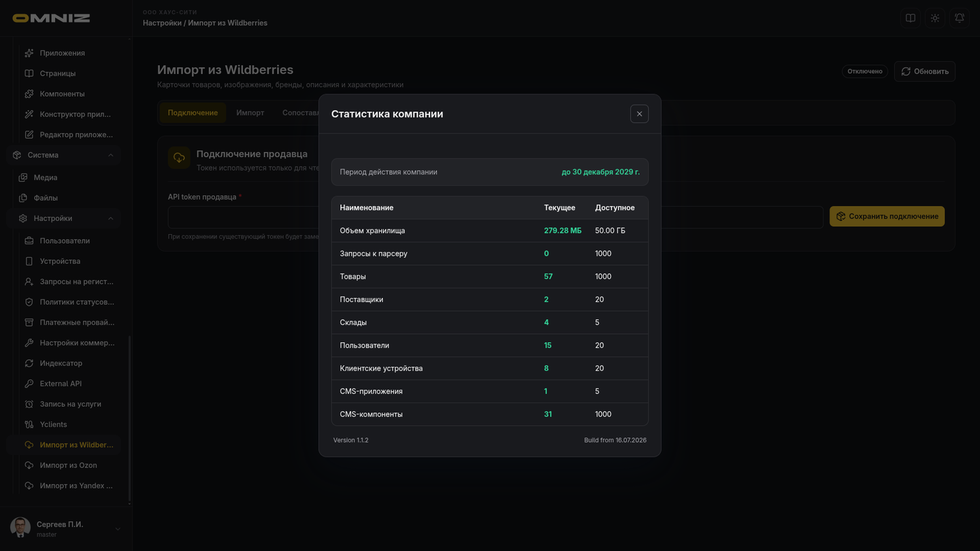The width and height of the screenshot is (980, 551).
Task: Click the Настройки коммерции wrench icon
Action: (29, 343)
